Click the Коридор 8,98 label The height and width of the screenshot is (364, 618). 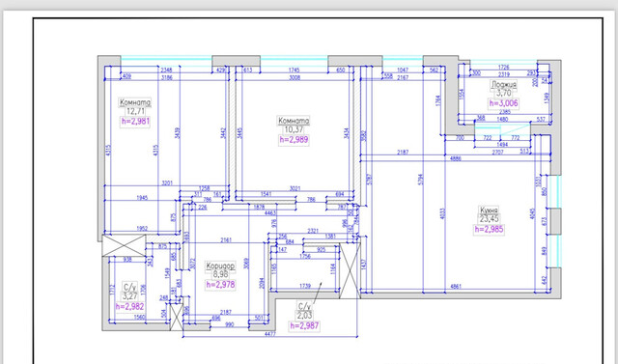221,270
